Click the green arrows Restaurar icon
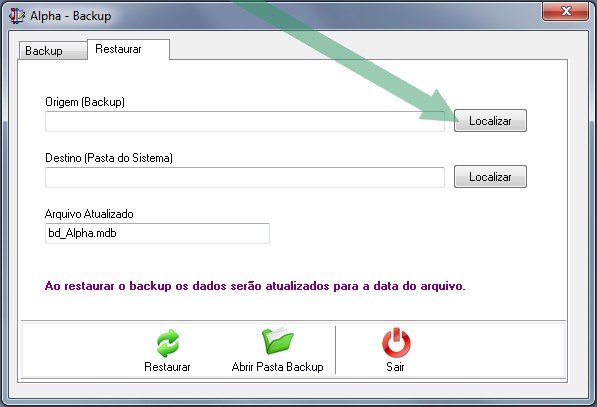597x407 pixels. pos(168,343)
